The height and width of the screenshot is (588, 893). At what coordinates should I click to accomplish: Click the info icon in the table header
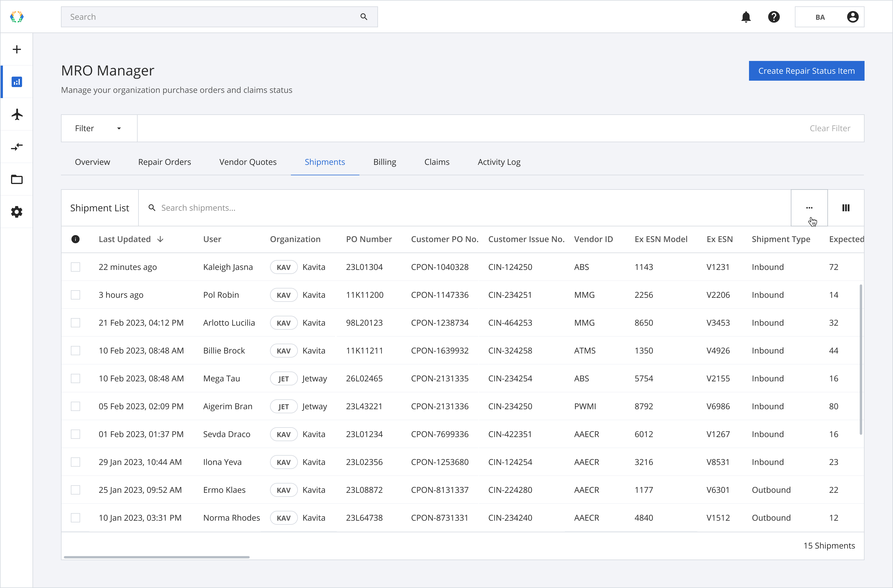[75, 239]
